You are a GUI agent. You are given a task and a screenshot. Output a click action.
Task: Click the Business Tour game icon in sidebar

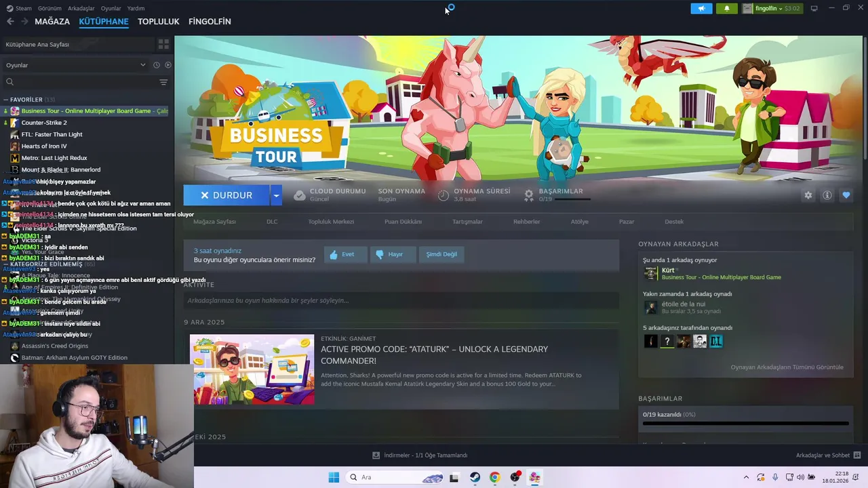(15, 110)
